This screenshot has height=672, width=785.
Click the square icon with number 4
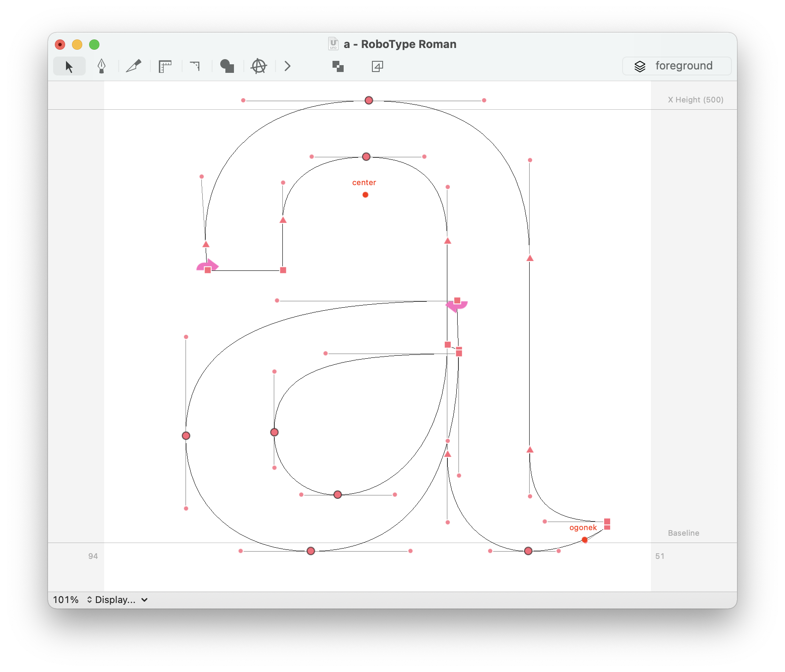click(x=377, y=66)
